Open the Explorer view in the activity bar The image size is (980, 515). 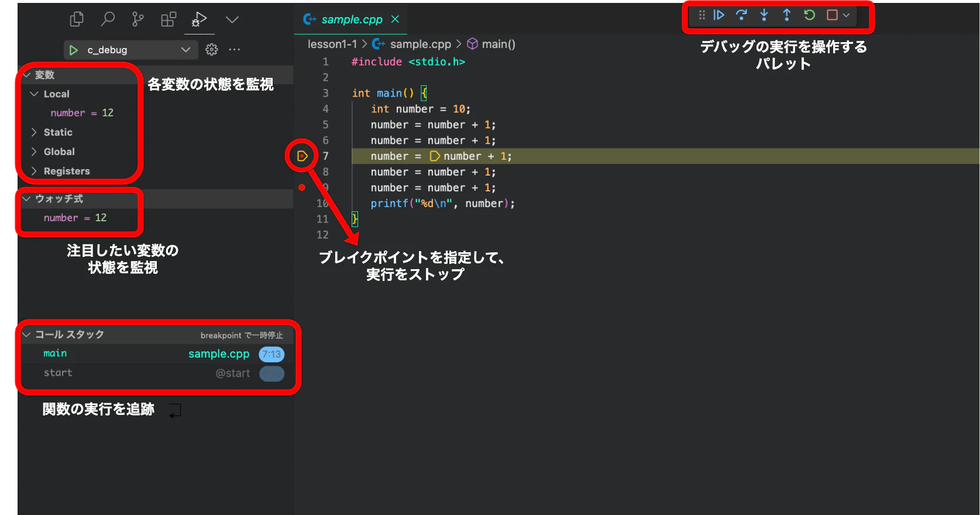[x=77, y=19]
